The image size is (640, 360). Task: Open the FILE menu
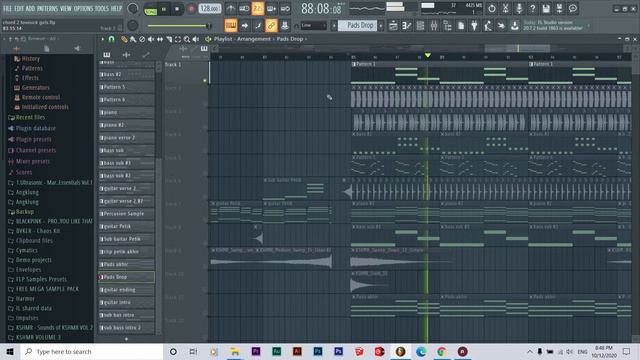click(7, 8)
